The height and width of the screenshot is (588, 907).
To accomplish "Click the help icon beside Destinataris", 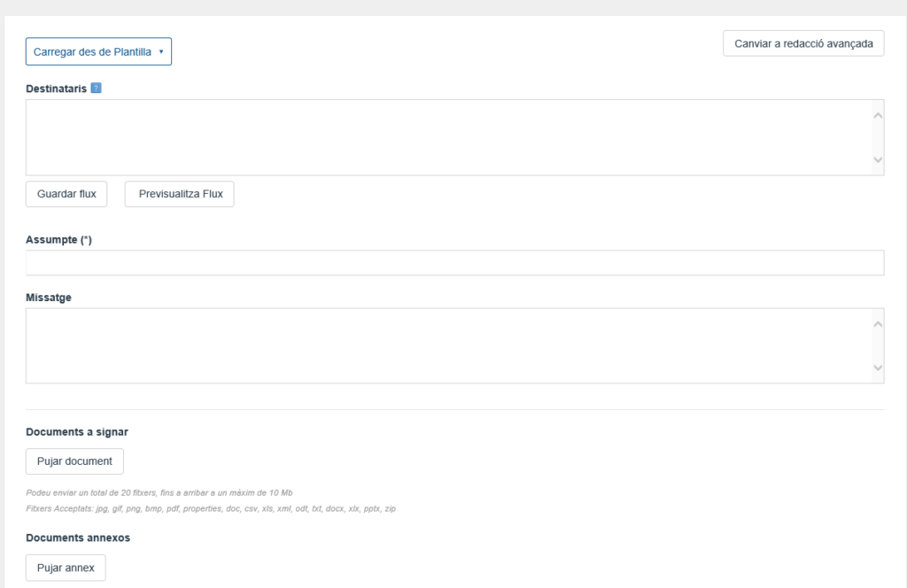I will click(x=96, y=89).
